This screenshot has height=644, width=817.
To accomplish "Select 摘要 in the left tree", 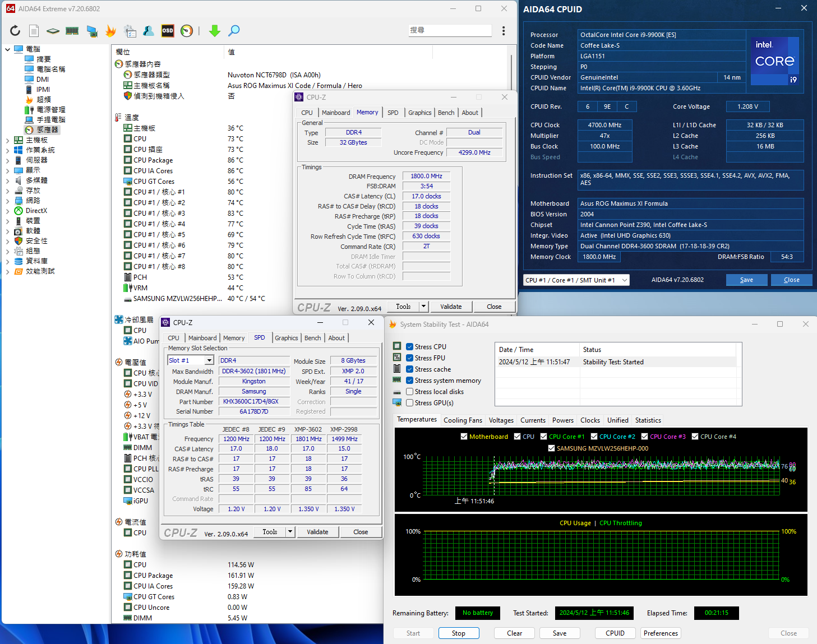I will click(x=44, y=59).
